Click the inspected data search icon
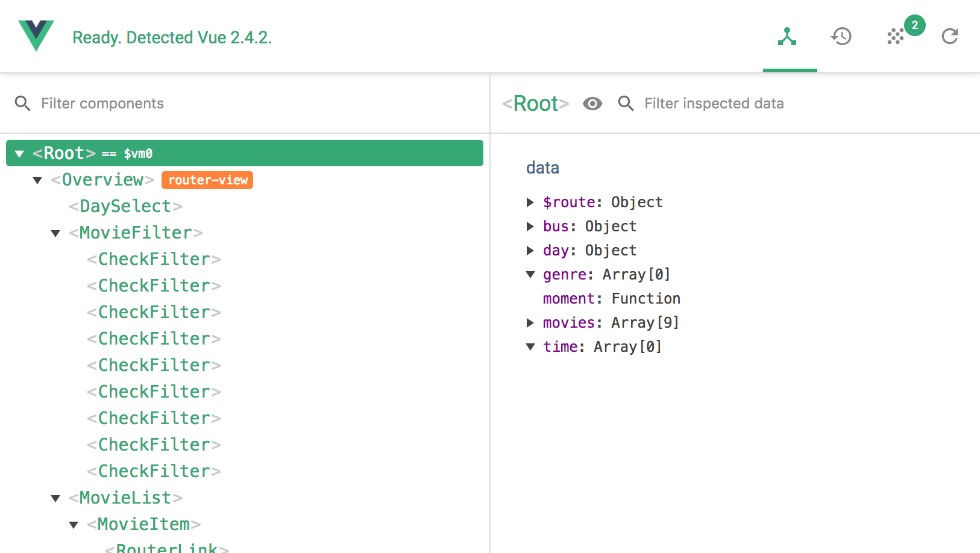Image resolution: width=980 pixels, height=553 pixels. point(626,104)
